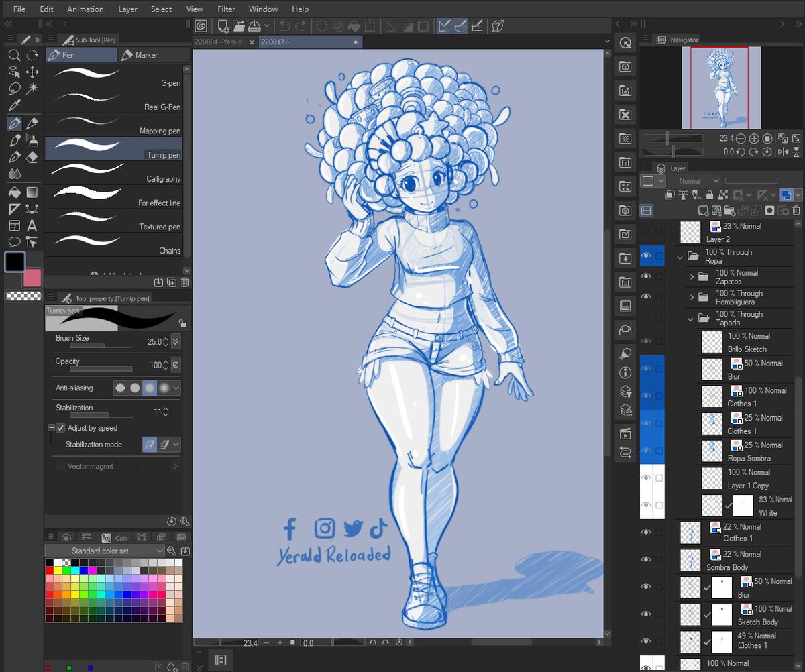Open the blending mode Normal dropdown
The width and height of the screenshot is (805, 672).
point(698,181)
